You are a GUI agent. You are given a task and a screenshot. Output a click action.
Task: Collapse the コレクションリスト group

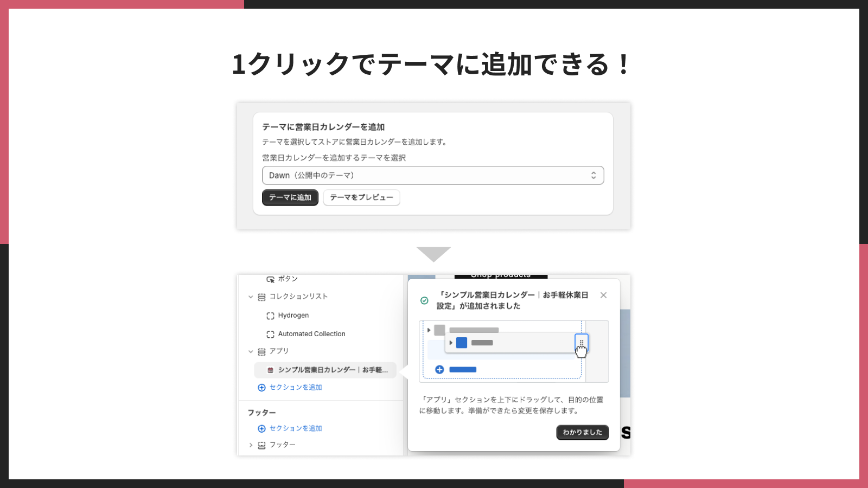(x=251, y=297)
